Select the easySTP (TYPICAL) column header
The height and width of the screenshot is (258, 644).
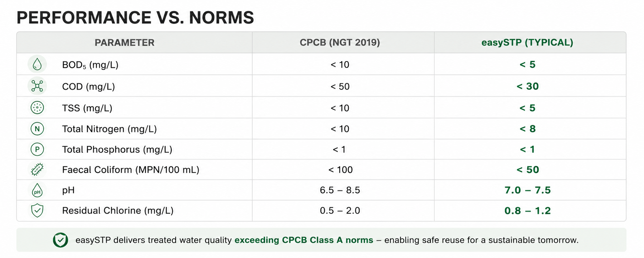click(527, 43)
